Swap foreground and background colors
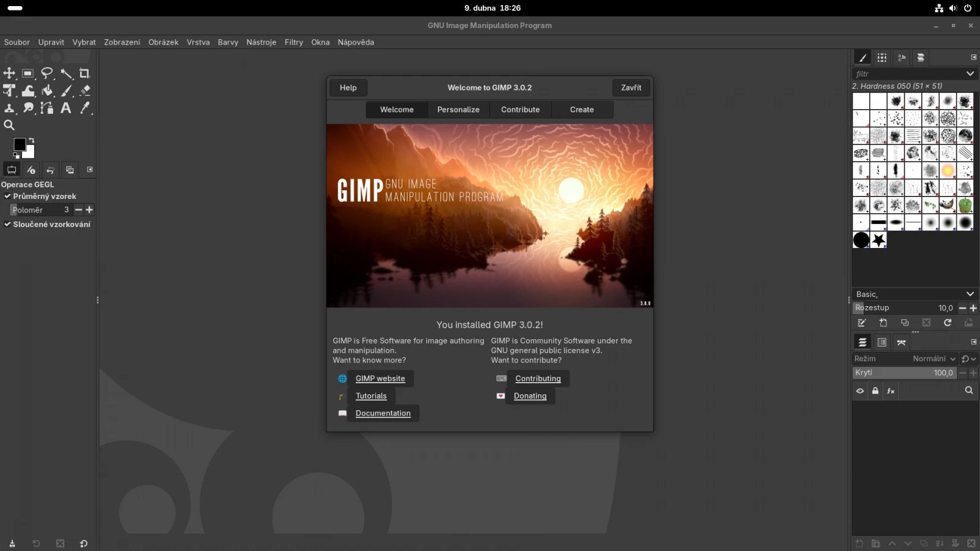The image size is (980, 551). [31, 140]
